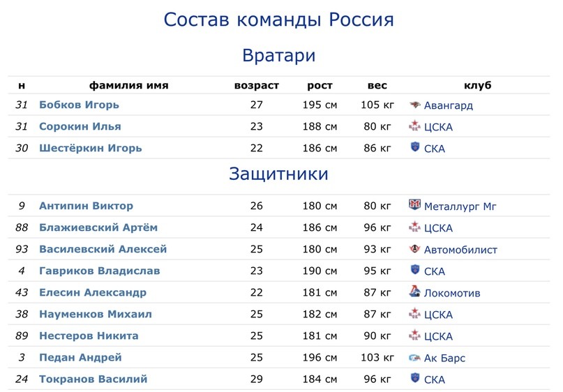563x392 pixels.
Task: Open player link Бобков Игорь
Action: [x=79, y=105]
